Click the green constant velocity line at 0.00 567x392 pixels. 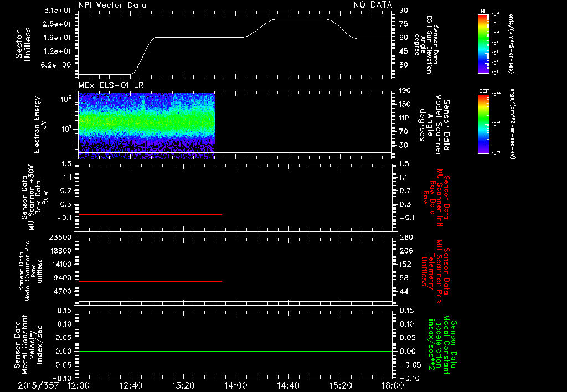point(235,351)
